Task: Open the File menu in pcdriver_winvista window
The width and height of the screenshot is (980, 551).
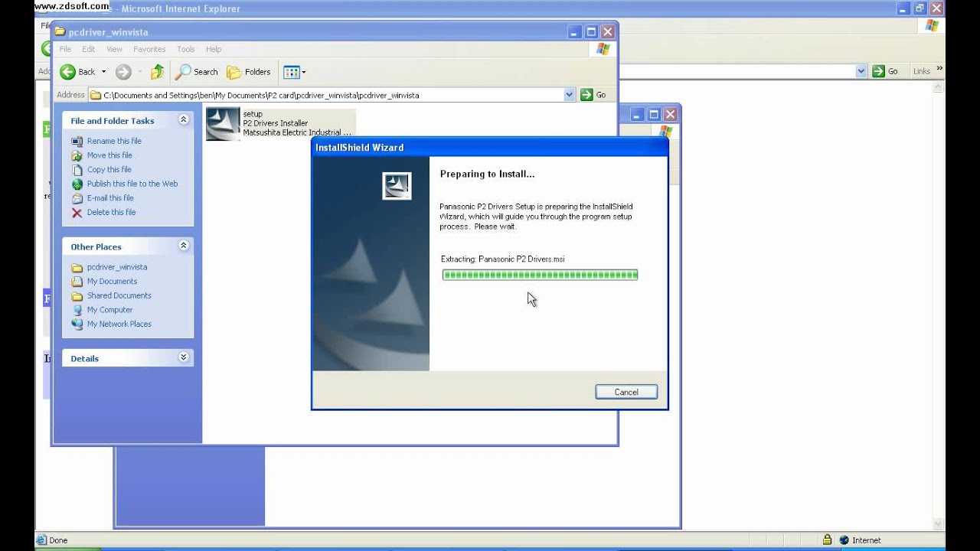Action: pyautogui.click(x=66, y=49)
